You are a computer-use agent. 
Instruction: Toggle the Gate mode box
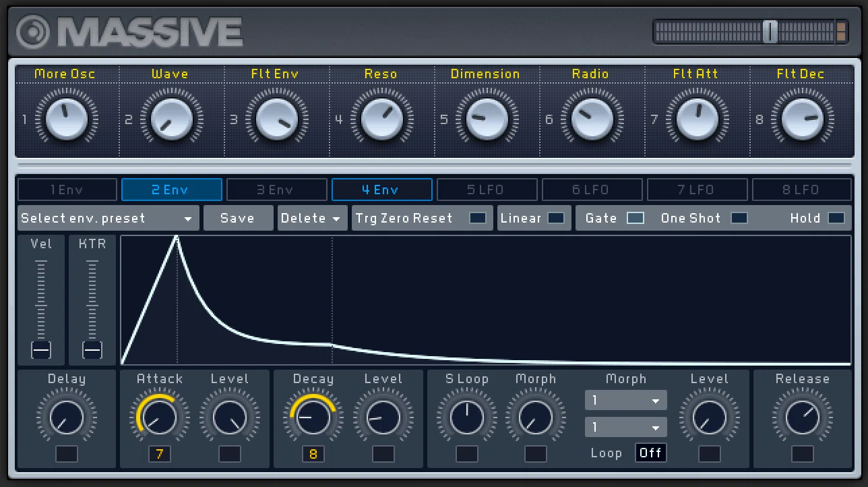pyautogui.click(x=635, y=218)
